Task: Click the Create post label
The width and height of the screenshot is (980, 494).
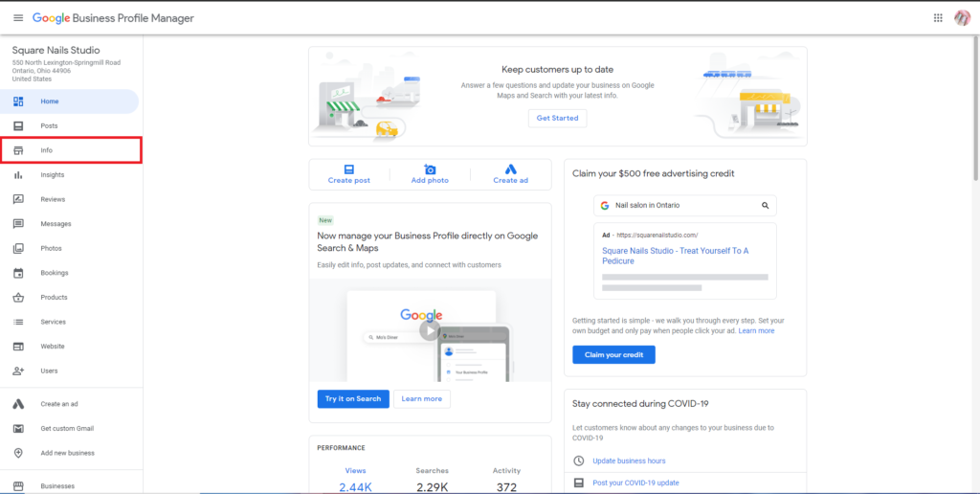Action: click(348, 181)
